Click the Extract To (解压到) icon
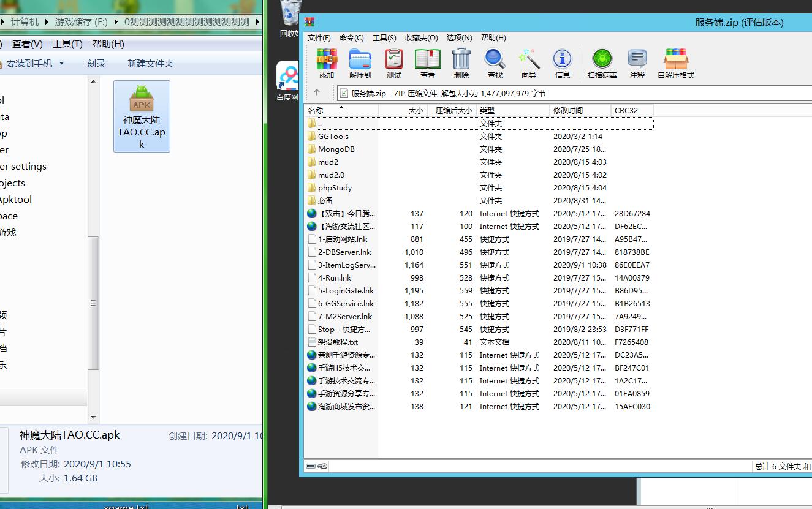The height and width of the screenshot is (509, 812). click(360, 64)
